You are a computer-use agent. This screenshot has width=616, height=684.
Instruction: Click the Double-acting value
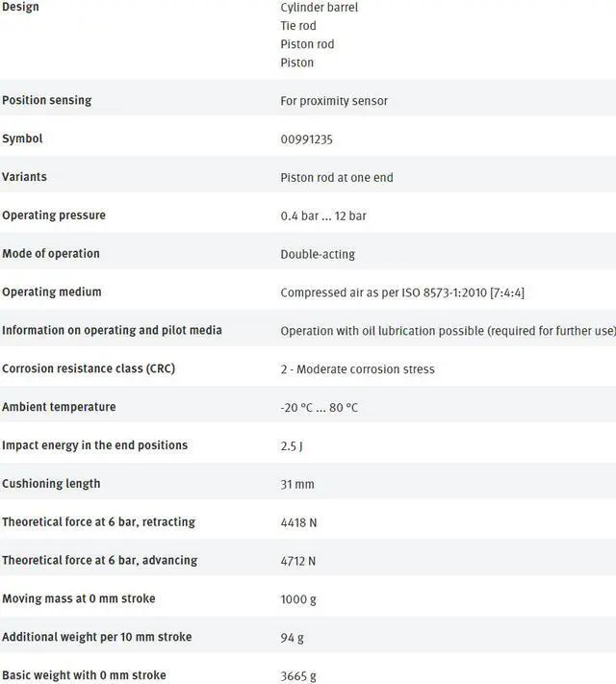[x=318, y=254]
